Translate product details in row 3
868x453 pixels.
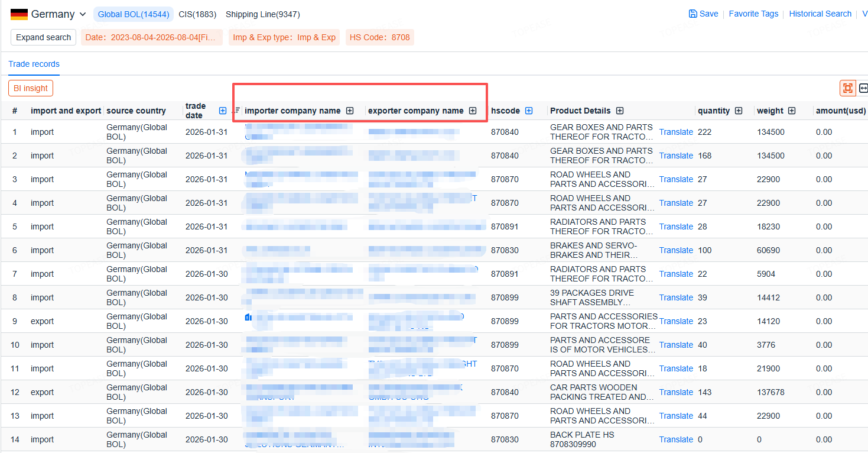(x=676, y=179)
